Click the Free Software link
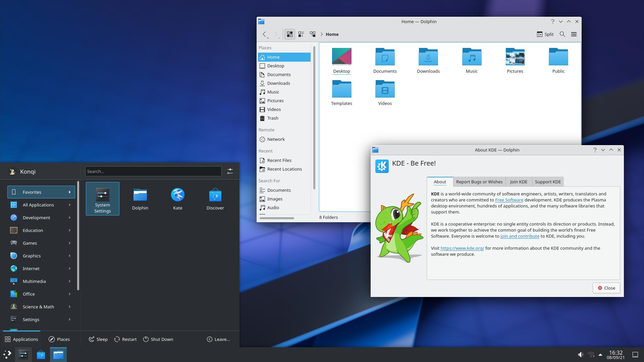Image resolution: width=644 pixels, height=362 pixels. (x=509, y=200)
